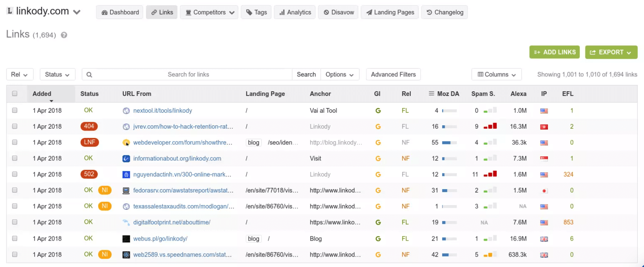This screenshot has height=267, width=644.
Task: Open the Columns chooser dropdown
Action: [x=497, y=74]
